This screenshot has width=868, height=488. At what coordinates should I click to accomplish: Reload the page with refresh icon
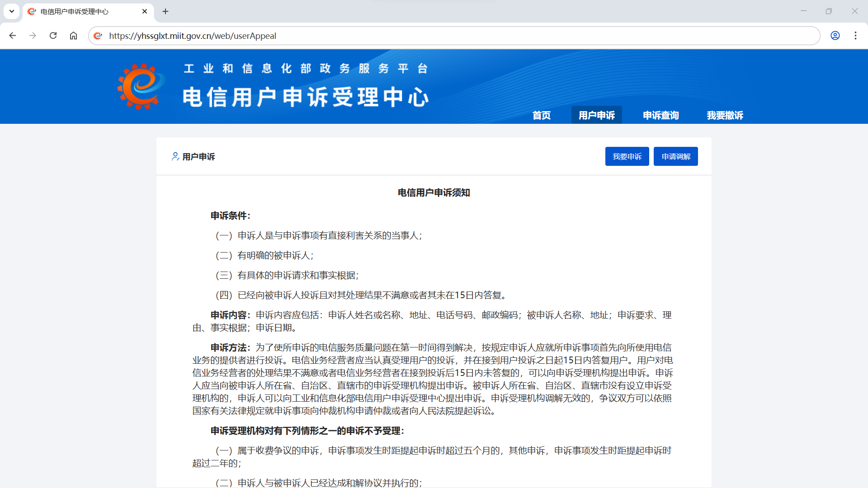pyautogui.click(x=53, y=36)
